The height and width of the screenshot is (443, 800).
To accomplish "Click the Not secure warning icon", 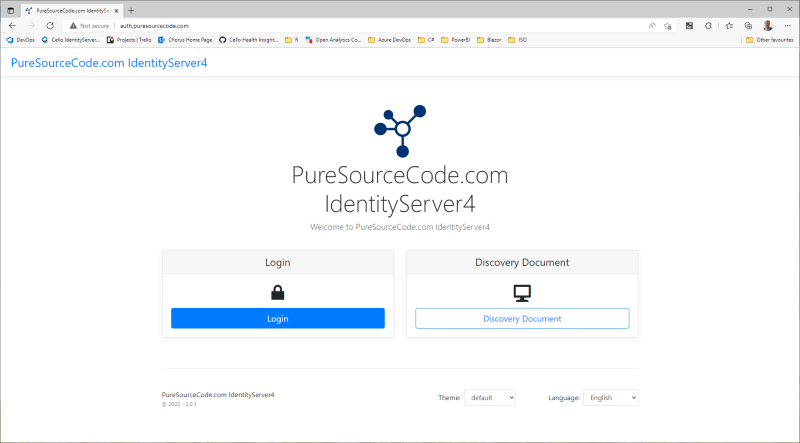I will pyautogui.click(x=73, y=26).
